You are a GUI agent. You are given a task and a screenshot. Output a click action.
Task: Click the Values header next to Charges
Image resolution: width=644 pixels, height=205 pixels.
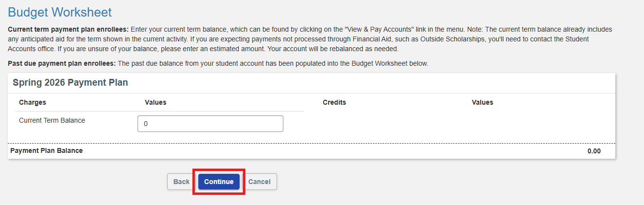(156, 102)
